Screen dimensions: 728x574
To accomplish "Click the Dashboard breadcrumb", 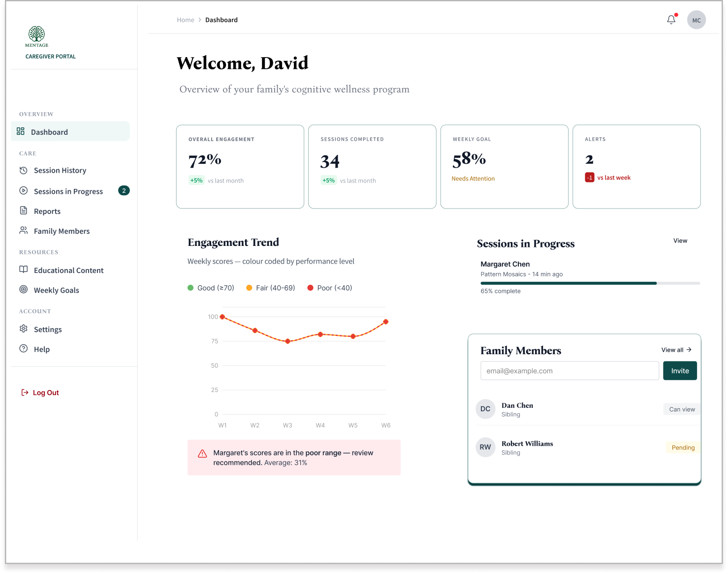I will (x=222, y=20).
